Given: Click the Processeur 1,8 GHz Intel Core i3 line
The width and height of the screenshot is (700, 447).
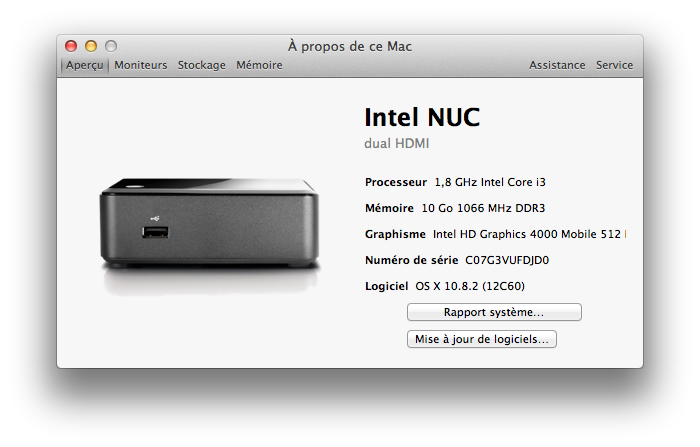Looking at the screenshot, I should coord(455,182).
